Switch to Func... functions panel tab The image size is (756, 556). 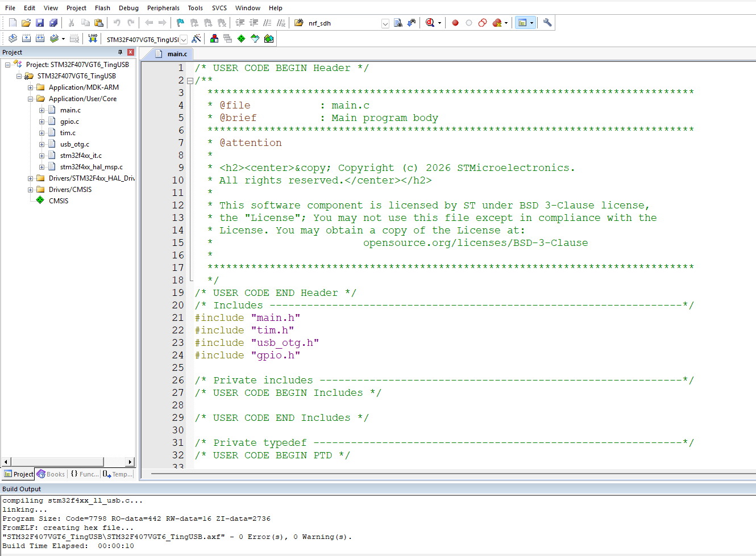pos(85,474)
